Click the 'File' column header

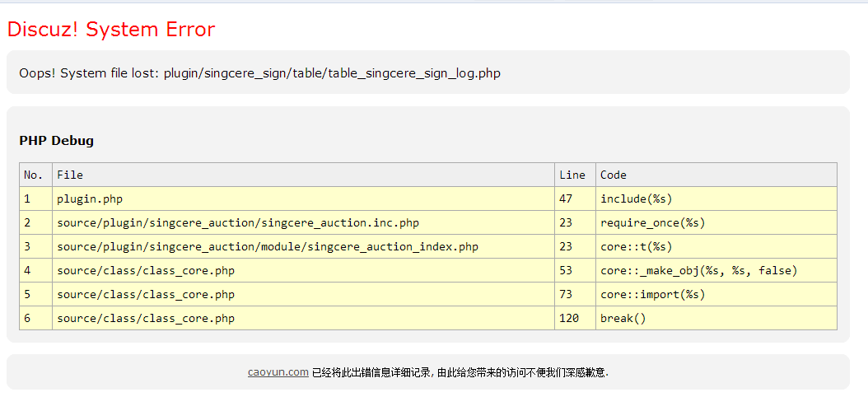[303, 175]
